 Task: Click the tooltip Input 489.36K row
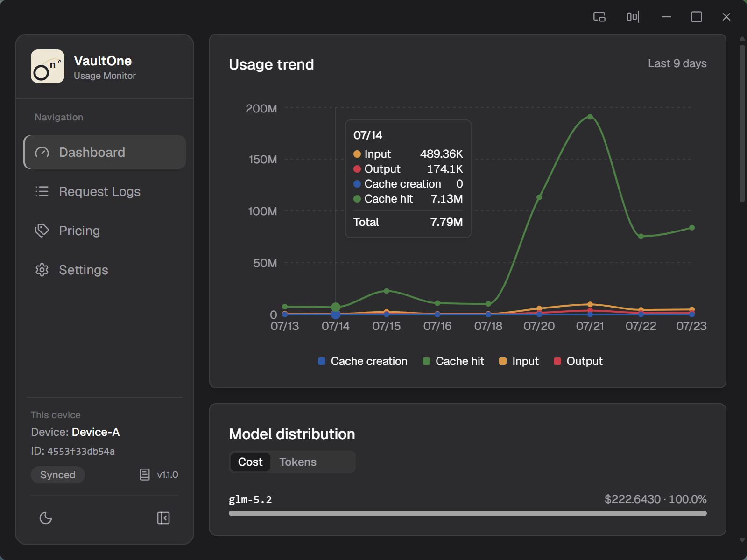coord(408,154)
